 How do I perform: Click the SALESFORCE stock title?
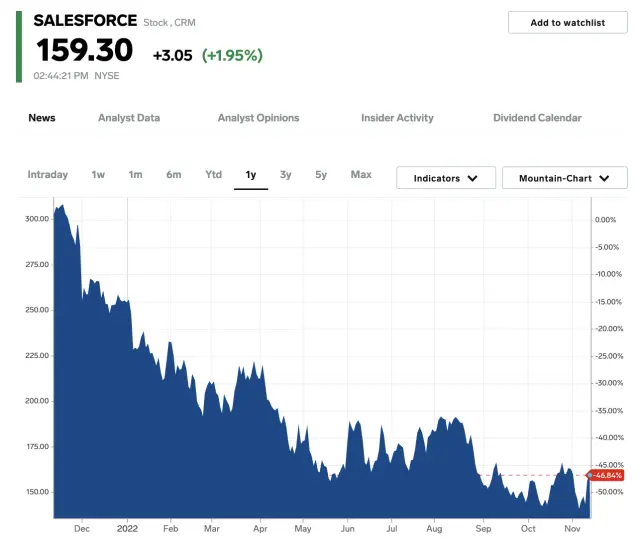(x=85, y=20)
